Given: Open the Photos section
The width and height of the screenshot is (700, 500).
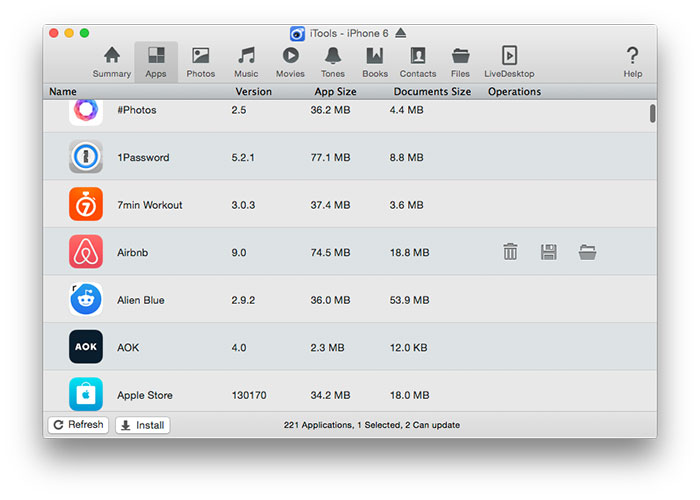Looking at the screenshot, I should point(200,62).
